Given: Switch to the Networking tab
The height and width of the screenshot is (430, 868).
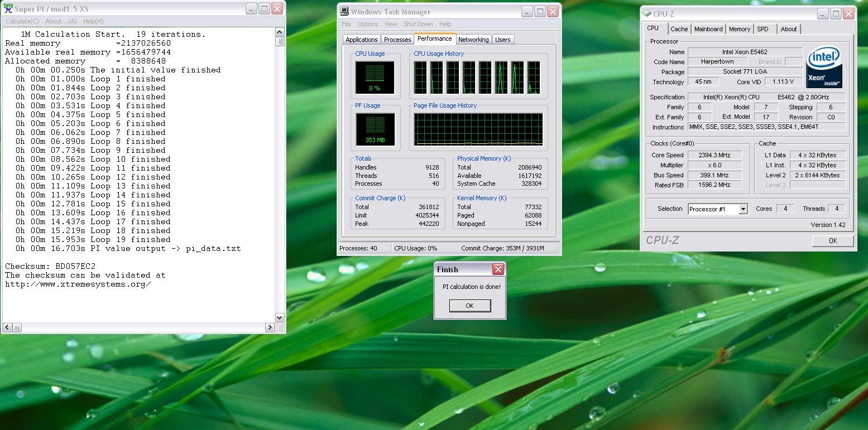Looking at the screenshot, I should coord(473,40).
